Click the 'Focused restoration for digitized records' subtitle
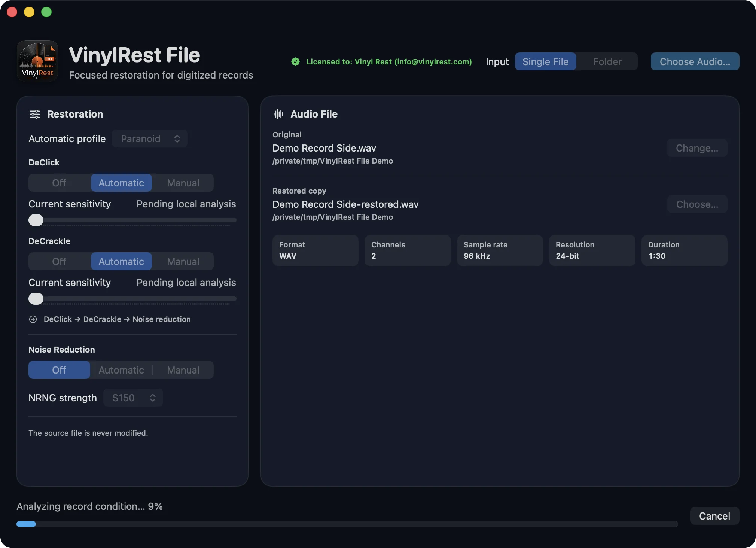The width and height of the screenshot is (756, 548). [x=161, y=75]
